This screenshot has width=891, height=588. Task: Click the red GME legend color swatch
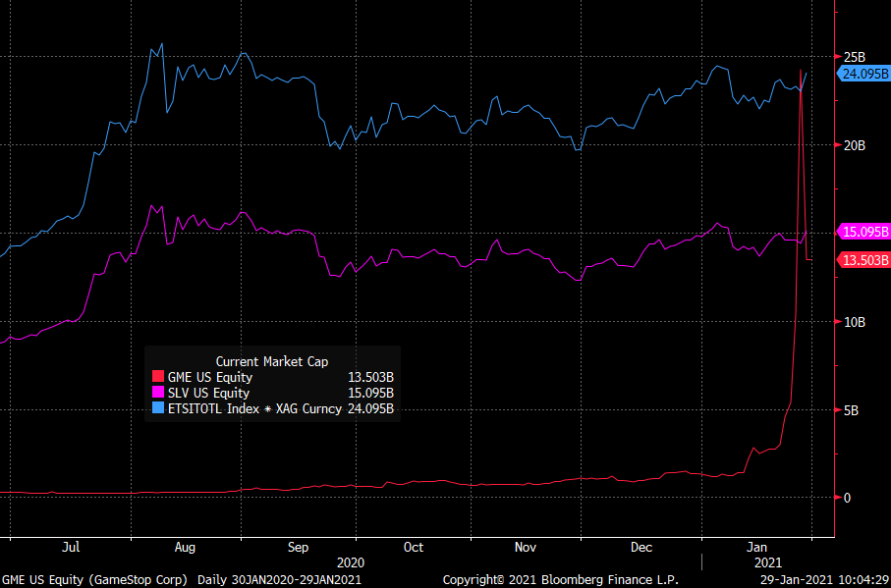pos(156,377)
